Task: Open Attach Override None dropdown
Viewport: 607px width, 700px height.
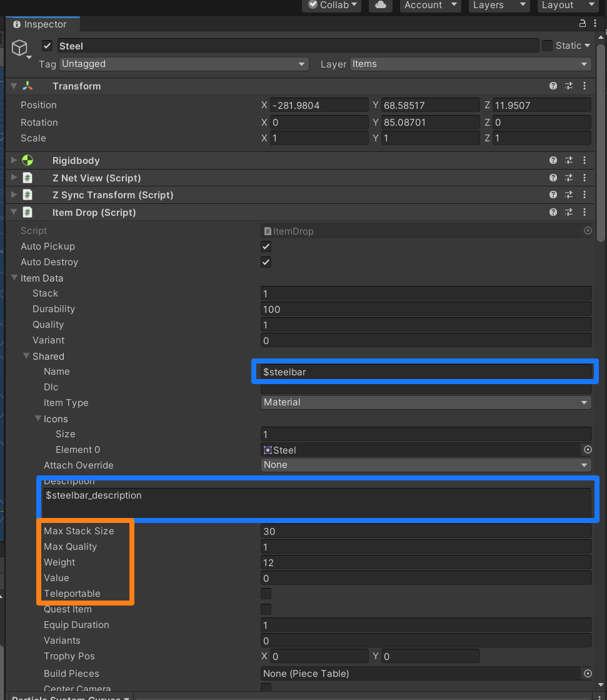Action: tap(426, 465)
